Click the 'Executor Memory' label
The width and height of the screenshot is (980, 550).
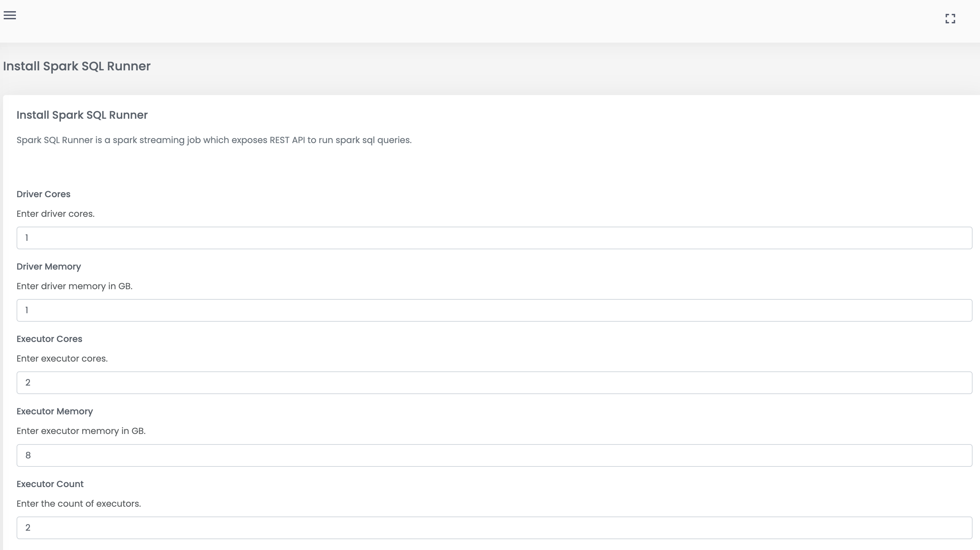point(55,412)
